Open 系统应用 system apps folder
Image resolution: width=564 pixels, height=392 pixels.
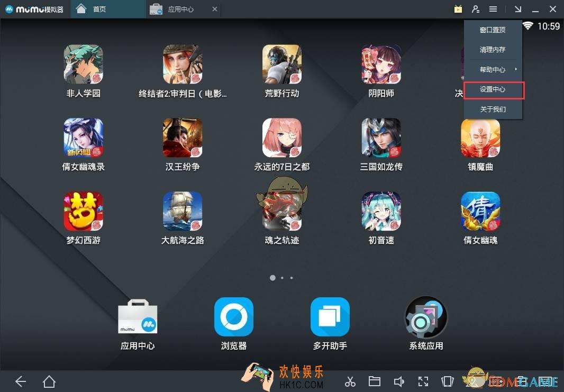click(x=426, y=317)
